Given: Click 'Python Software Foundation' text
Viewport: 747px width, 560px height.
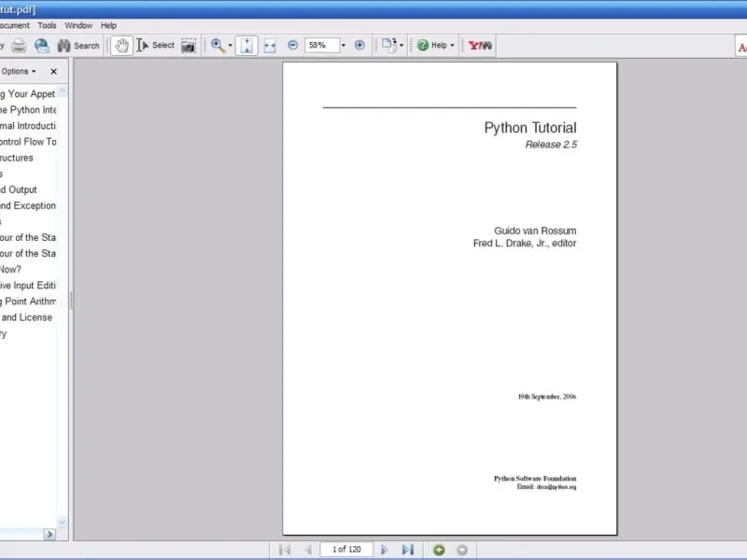Looking at the screenshot, I should (535, 479).
